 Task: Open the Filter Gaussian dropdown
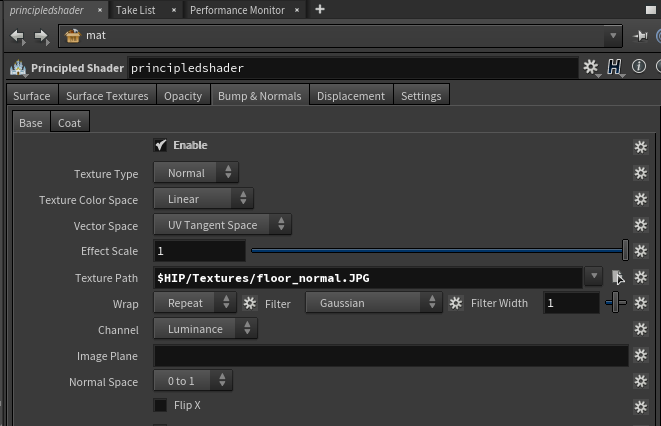click(373, 303)
